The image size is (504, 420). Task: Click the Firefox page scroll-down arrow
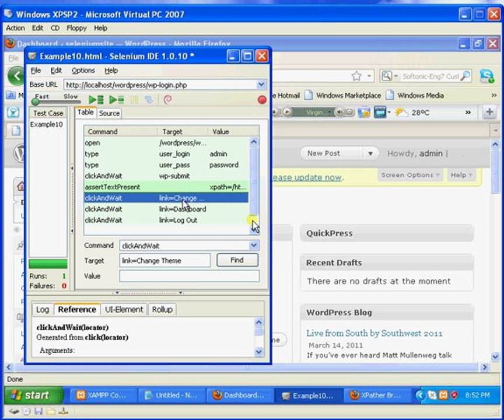click(495, 356)
